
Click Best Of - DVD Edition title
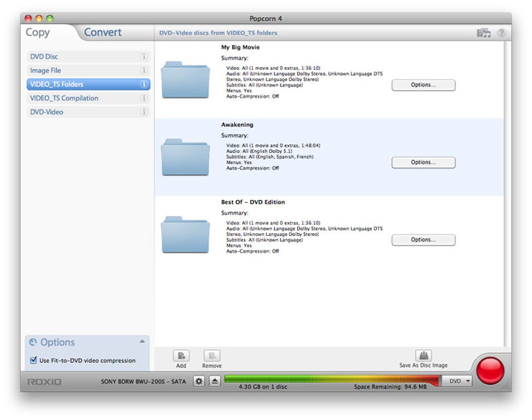253,202
